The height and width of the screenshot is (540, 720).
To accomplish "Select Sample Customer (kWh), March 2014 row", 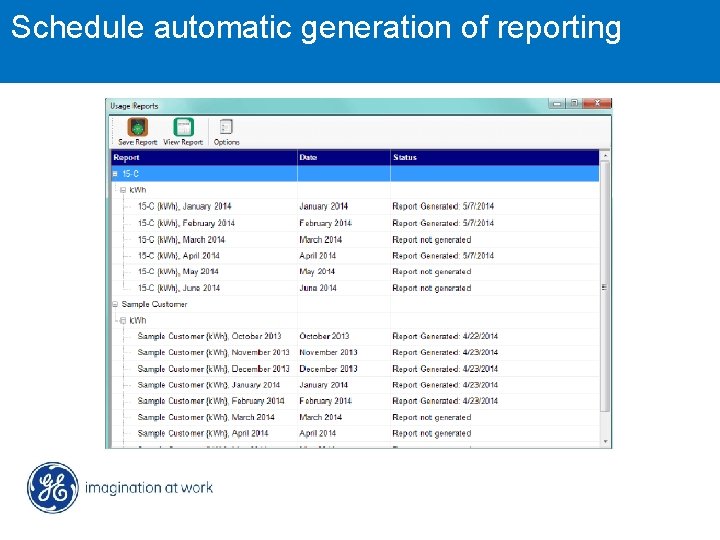I will coord(355,417).
